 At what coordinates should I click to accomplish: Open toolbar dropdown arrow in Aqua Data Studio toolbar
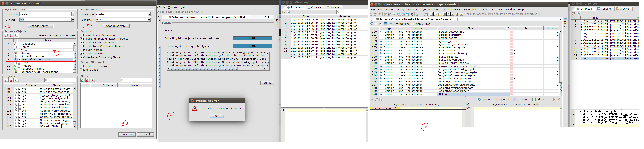click(x=421, y=14)
